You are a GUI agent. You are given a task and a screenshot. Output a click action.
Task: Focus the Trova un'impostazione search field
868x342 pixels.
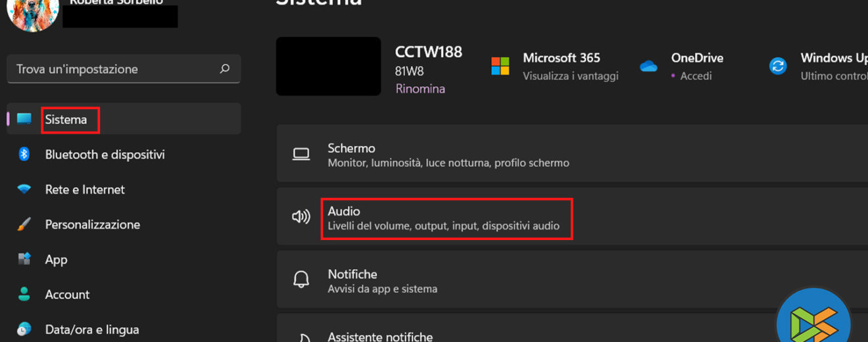[x=112, y=69]
